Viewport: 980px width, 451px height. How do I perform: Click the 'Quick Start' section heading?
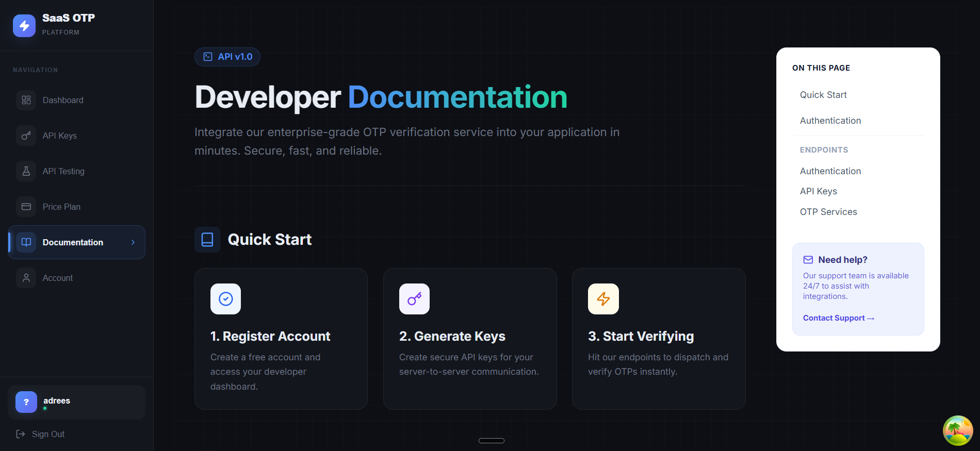(x=270, y=240)
